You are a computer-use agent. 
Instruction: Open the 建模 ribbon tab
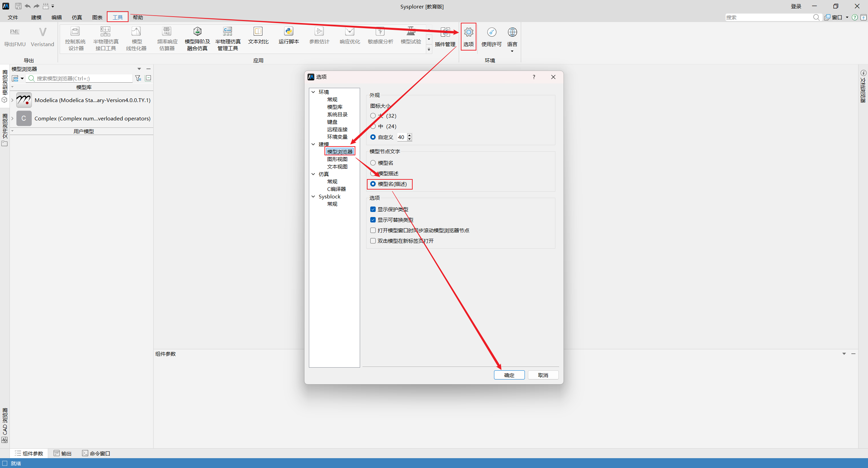[x=36, y=17]
